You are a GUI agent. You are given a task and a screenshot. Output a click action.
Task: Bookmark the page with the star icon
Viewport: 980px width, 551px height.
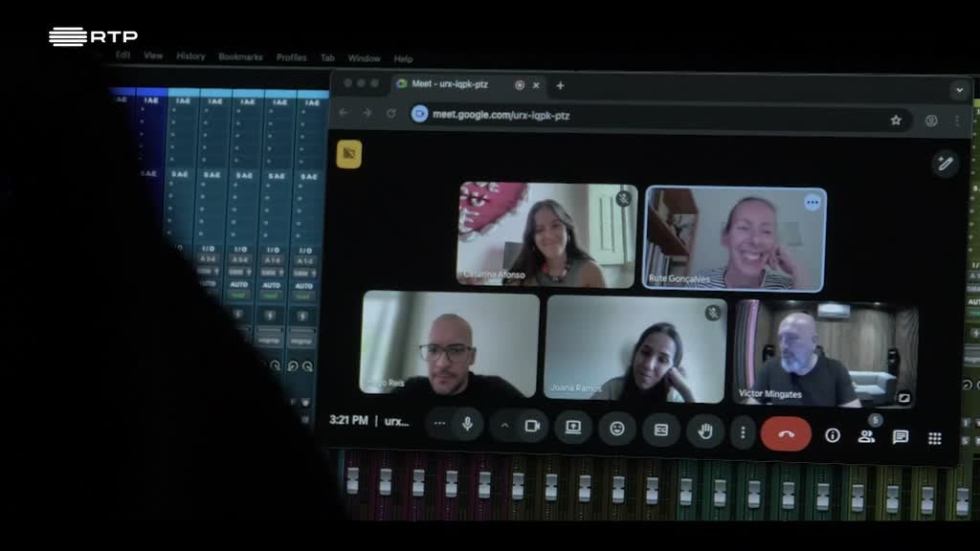coord(896,119)
